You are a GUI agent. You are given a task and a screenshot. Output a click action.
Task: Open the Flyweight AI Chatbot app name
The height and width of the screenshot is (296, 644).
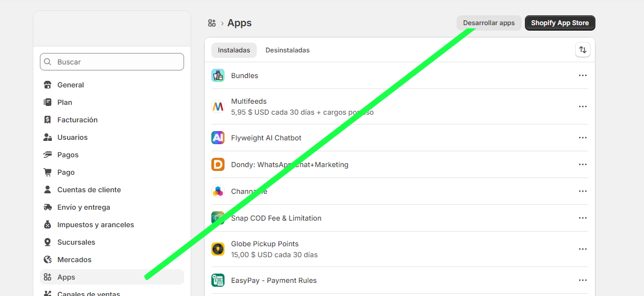[x=266, y=138]
